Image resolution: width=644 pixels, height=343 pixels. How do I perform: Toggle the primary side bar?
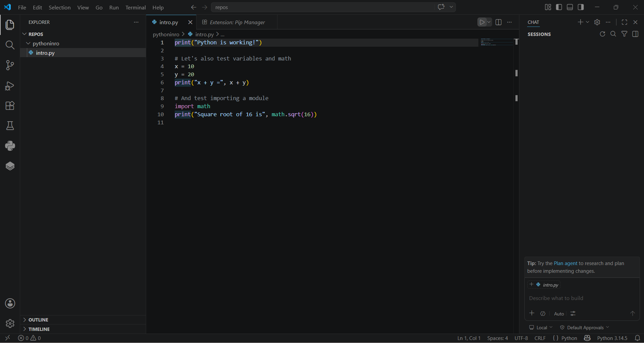tap(559, 7)
